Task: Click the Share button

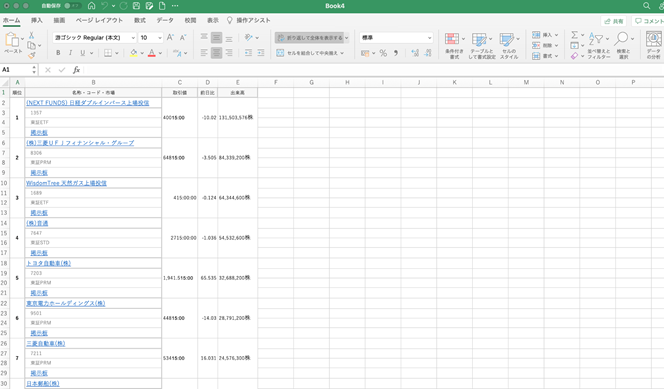Action: (x=614, y=21)
